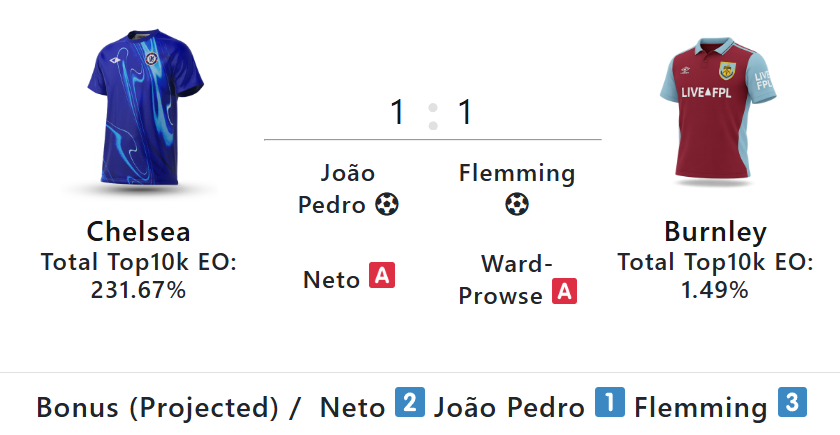This screenshot has height=435, width=840.
Task: Click the Flemming goalscorer name
Action: (x=517, y=174)
